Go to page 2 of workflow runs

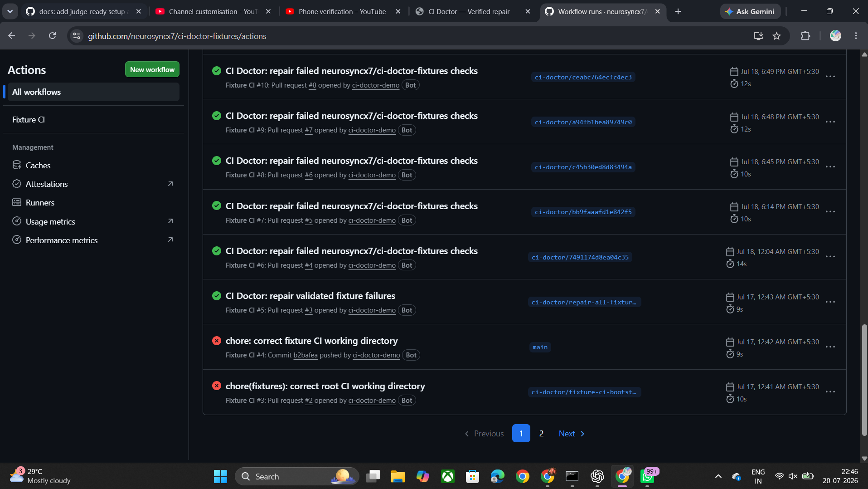[541, 433]
